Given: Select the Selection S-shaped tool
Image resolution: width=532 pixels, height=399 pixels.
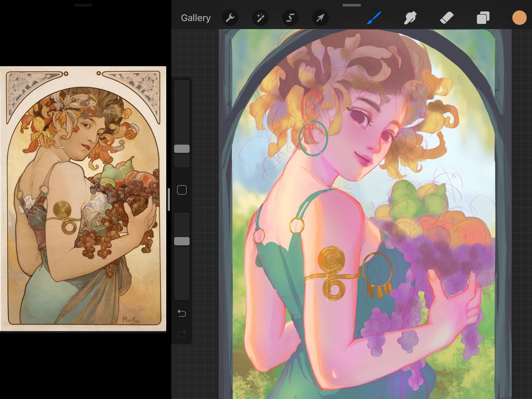Looking at the screenshot, I should (290, 18).
